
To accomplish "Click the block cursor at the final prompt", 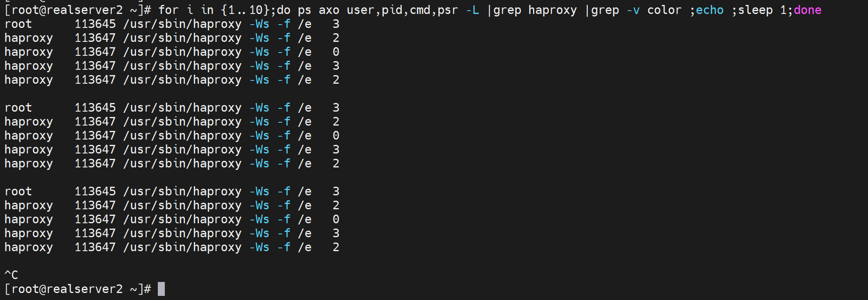I will click(161, 289).
